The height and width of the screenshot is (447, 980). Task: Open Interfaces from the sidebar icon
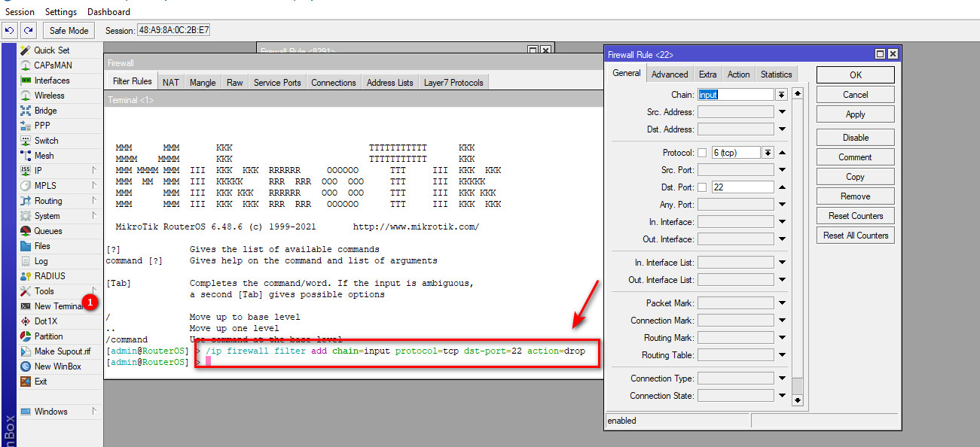tap(26, 81)
